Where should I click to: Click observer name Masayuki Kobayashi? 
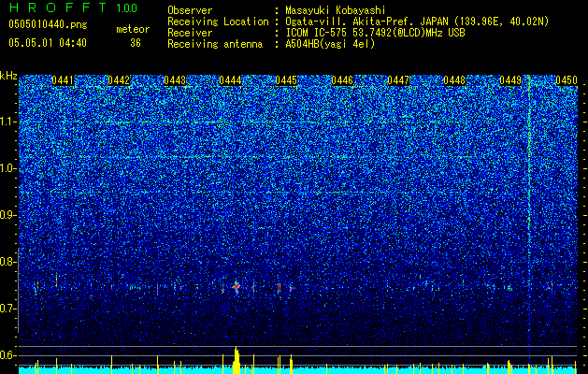[336, 10]
